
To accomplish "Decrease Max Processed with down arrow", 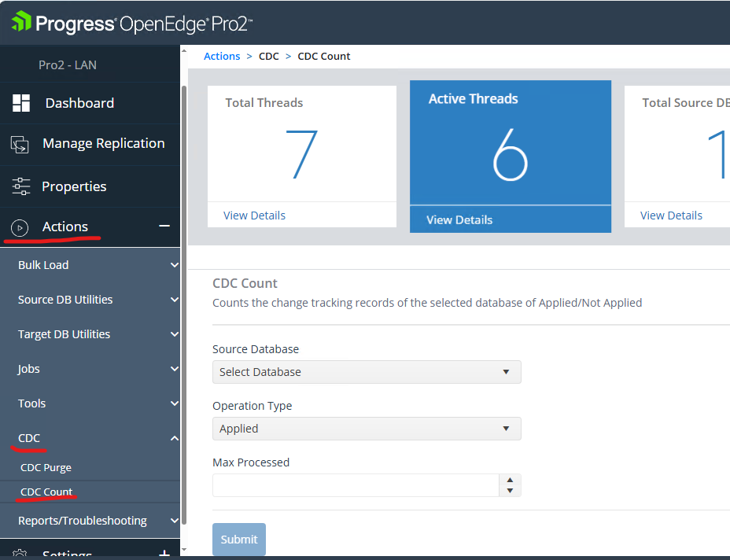I will [x=510, y=491].
